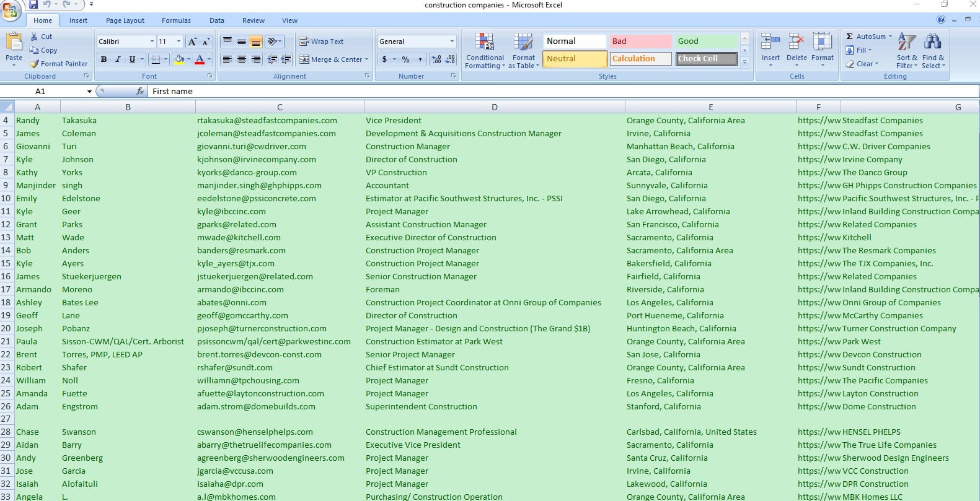Viewport: 980px width, 501px height.
Task: Open Find & Select binoculars
Action: [x=932, y=43]
